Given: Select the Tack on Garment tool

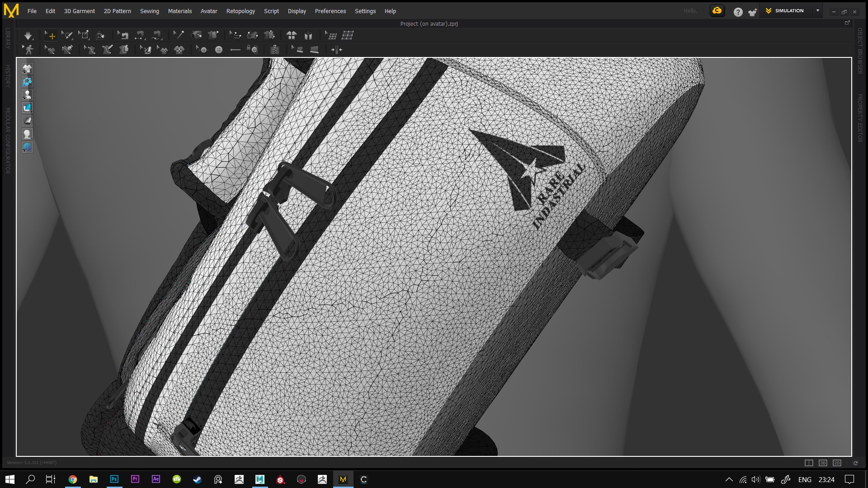Looking at the screenshot, I should (x=213, y=35).
